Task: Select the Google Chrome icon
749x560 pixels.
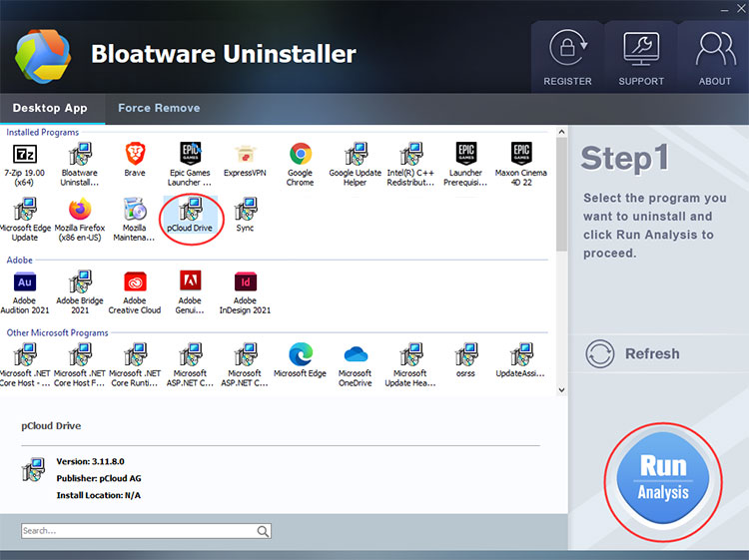Action: click(301, 154)
